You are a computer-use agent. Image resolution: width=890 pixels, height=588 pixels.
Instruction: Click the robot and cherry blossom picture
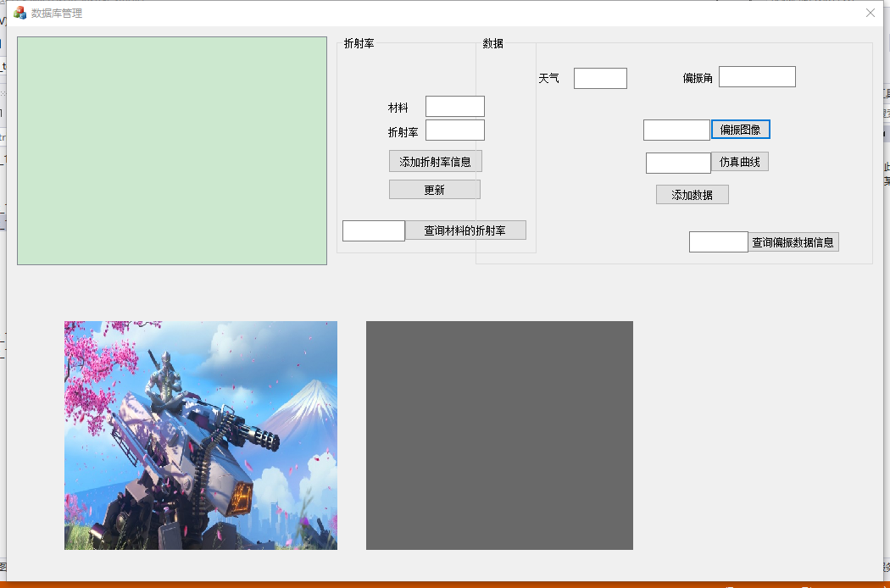click(200, 435)
